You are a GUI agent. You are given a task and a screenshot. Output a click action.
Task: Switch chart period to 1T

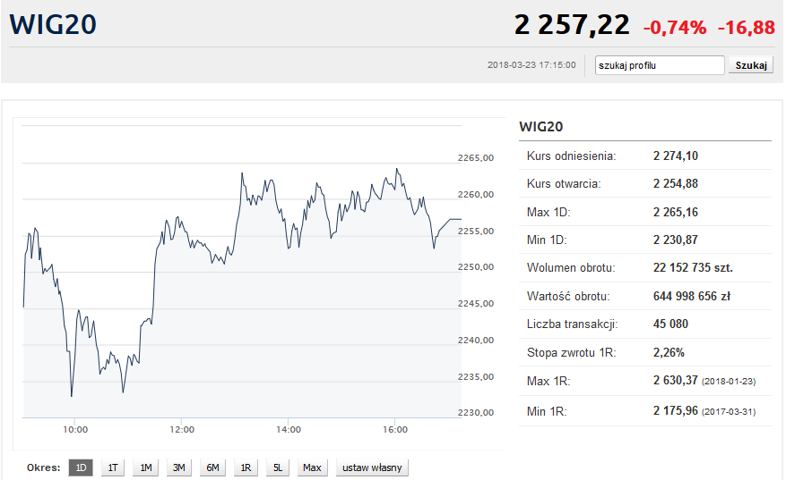(113, 468)
